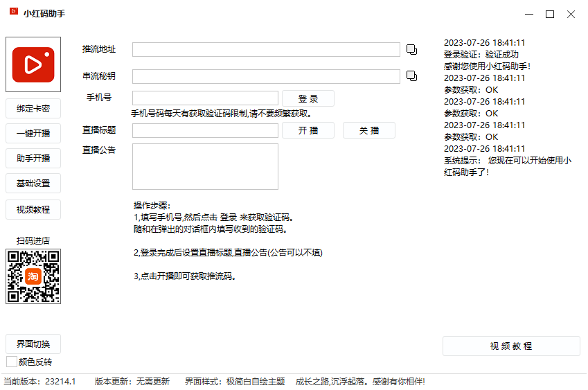Click the 登录 button next to phone field
The image size is (588, 390).
[308, 98]
